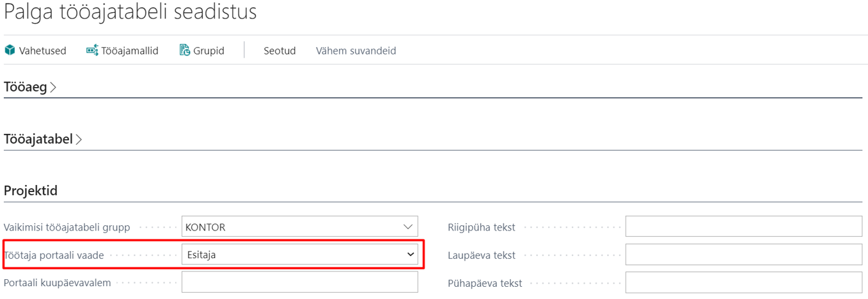
Task: Open the Vaikimisi tööajatabeli grupp dropdown arrow
Action: [408, 227]
